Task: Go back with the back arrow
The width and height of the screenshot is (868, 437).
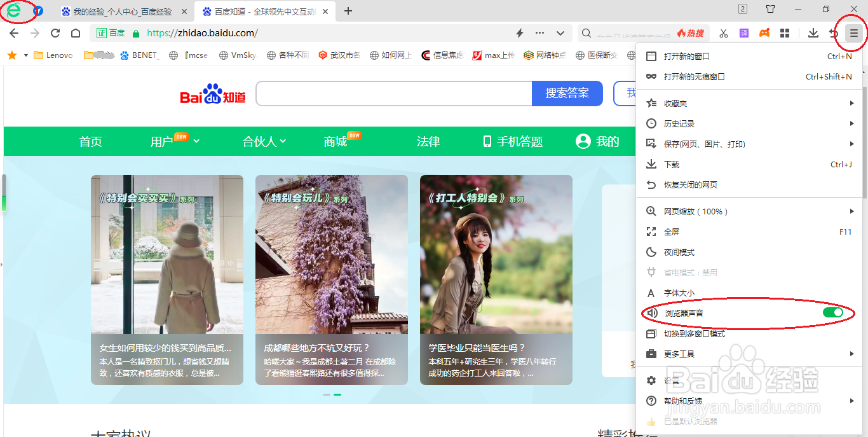Action: pyautogui.click(x=13, y=33)
